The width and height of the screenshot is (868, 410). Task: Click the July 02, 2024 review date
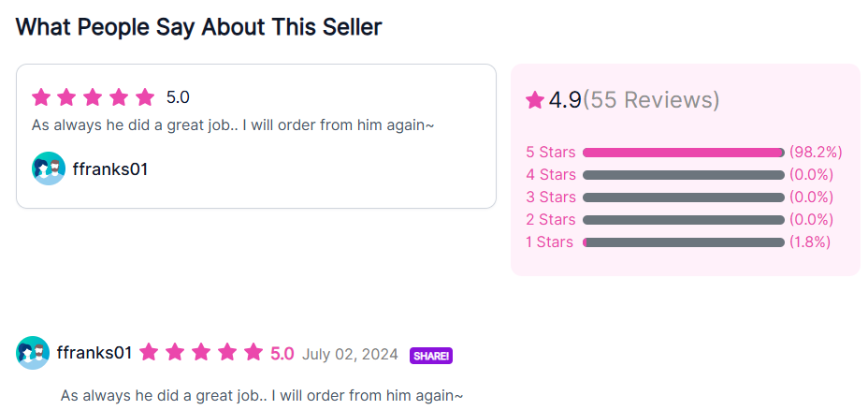[x=350, y=354]
